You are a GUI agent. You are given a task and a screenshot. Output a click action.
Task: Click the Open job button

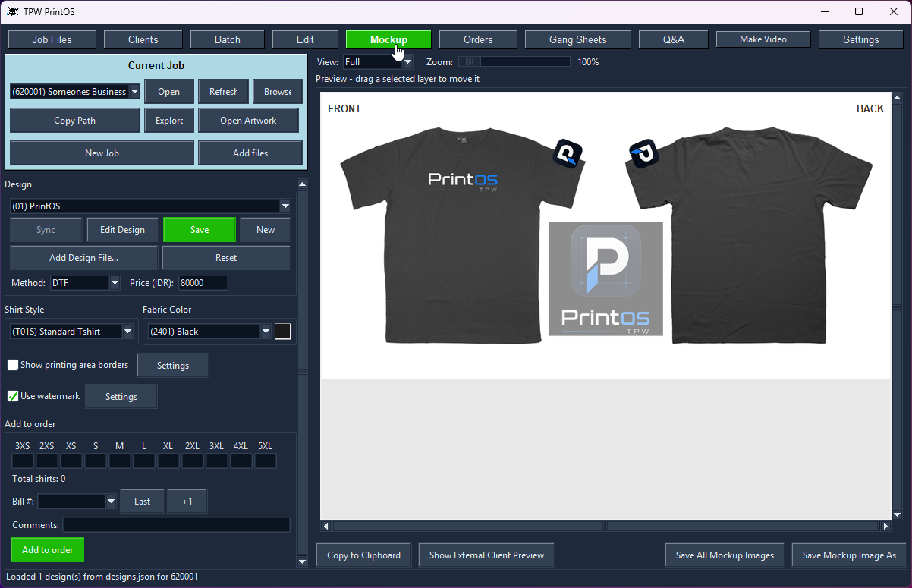click(169, 92)
